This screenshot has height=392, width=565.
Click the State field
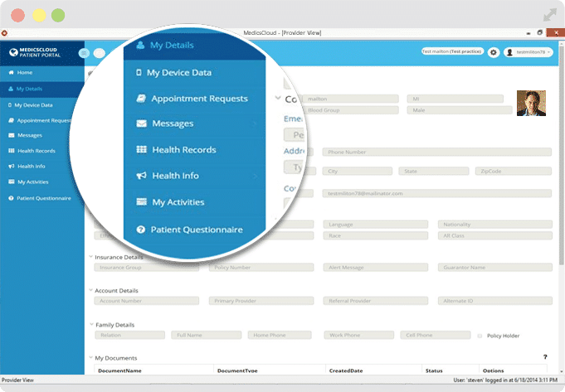point(434,171)
